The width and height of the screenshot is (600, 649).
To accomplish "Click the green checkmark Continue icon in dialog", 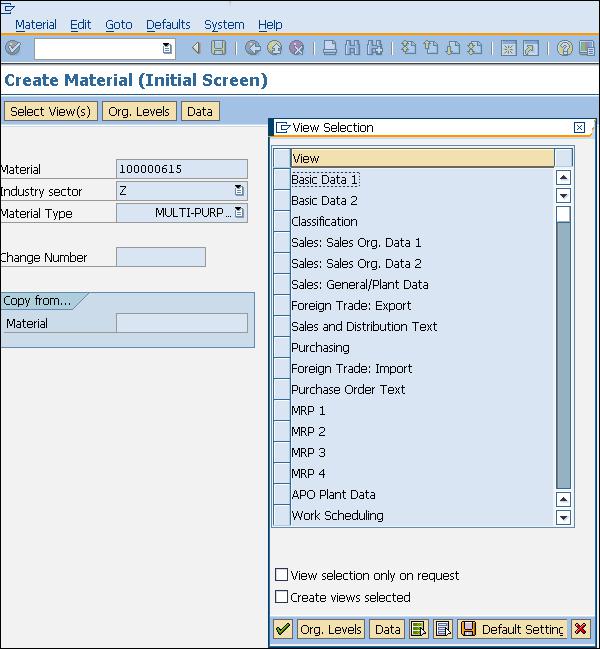I will click(x=283, y=629).
